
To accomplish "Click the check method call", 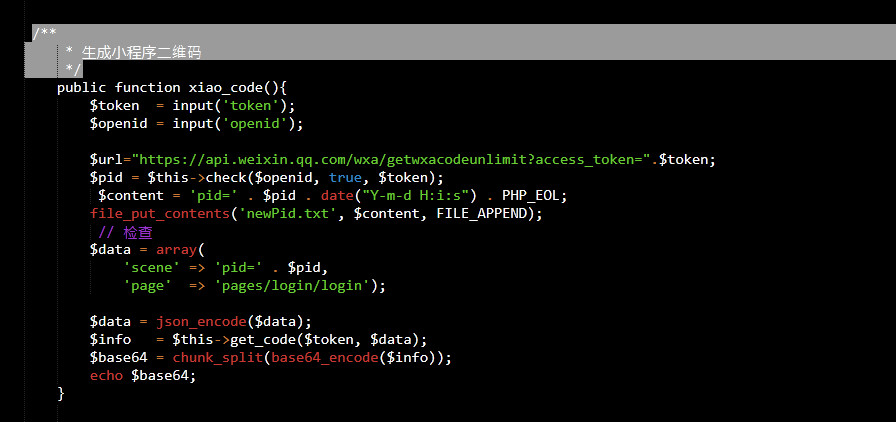I will click(226, 177).
